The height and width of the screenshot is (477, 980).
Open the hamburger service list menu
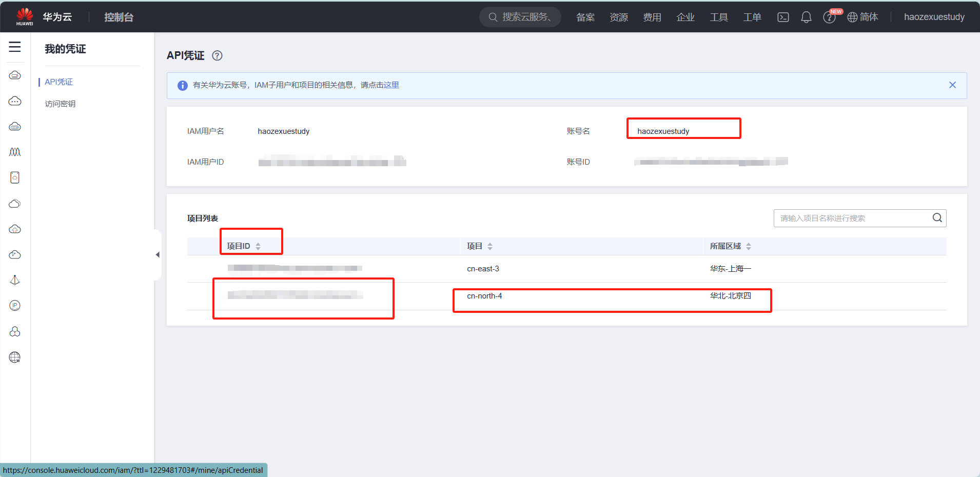pyautogui.click(x=15, y=47)
